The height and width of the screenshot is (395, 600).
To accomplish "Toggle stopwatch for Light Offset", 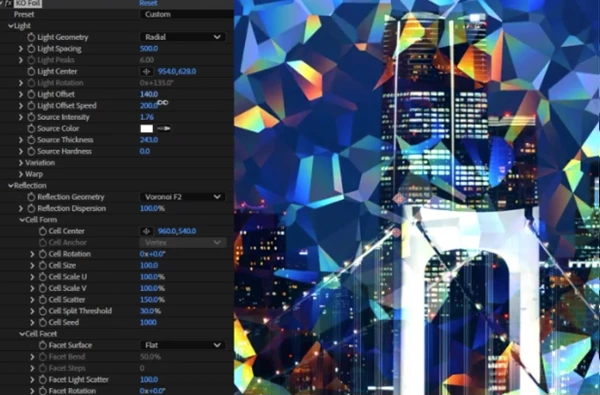I will 31,94.
